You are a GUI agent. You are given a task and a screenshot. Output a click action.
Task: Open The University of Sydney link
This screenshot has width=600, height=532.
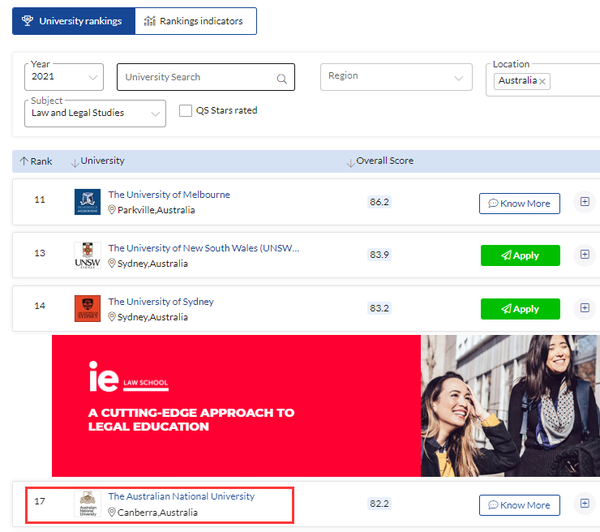pos(161,302)
